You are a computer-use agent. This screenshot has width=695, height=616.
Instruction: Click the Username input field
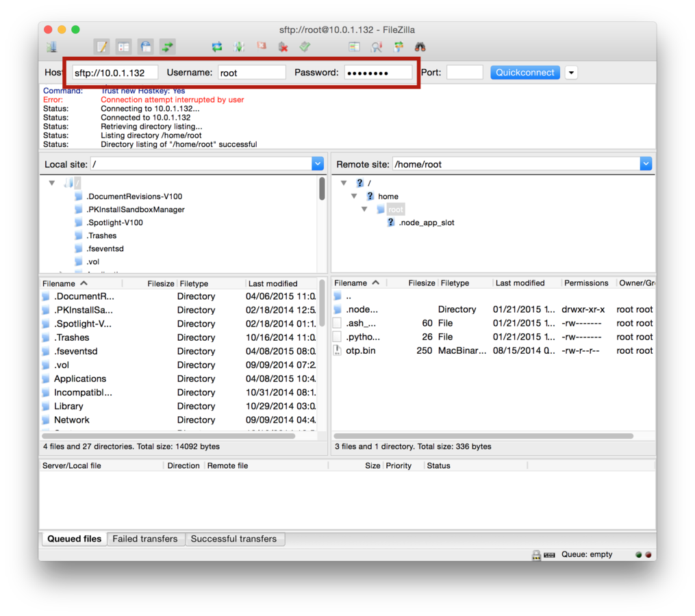point(252,73)
